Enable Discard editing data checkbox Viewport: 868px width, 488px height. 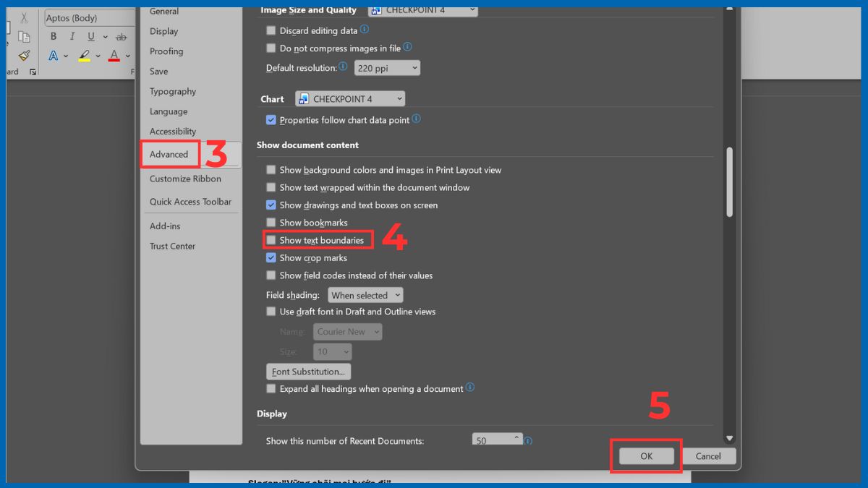tap(271, 30)
